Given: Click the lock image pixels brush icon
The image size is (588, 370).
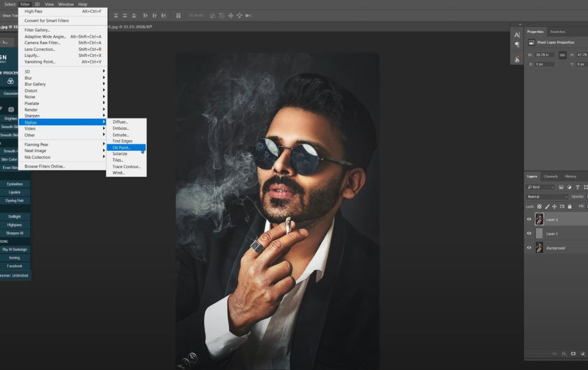Looking at the screenshot, I should click(547, 207).
